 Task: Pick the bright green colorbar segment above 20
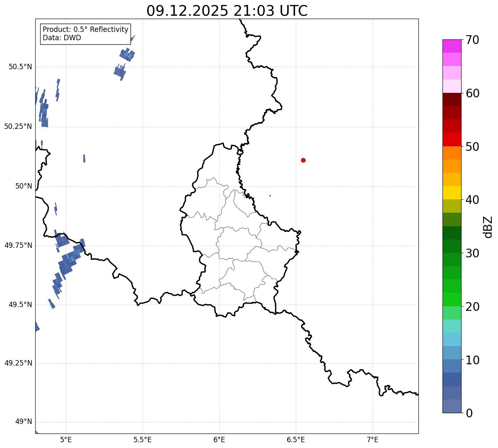point(452,299)
